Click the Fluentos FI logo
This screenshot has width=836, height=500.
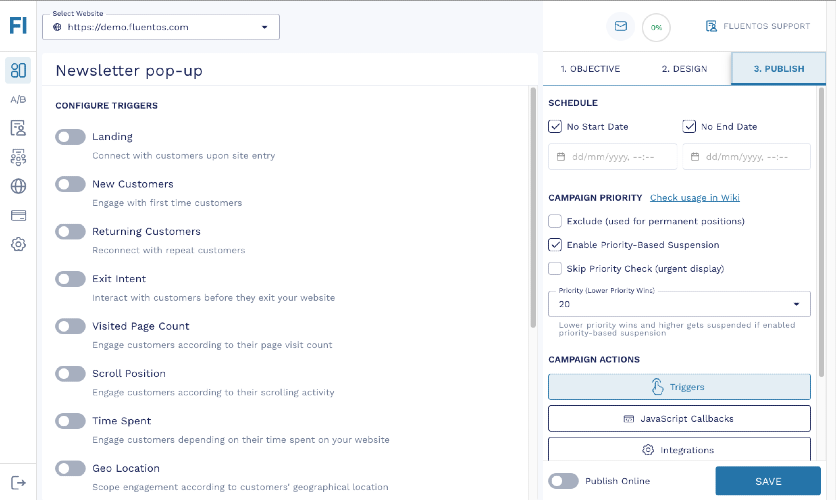click(18, 26)
